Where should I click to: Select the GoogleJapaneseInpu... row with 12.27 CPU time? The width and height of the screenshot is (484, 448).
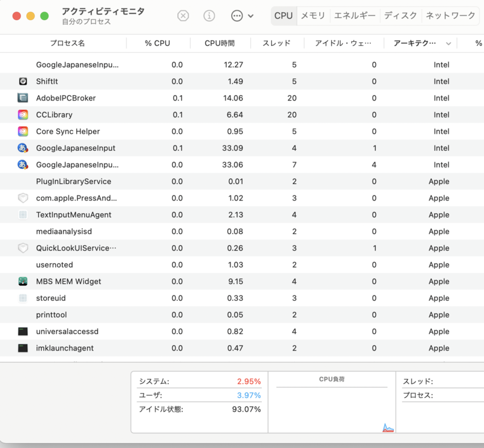242,65
